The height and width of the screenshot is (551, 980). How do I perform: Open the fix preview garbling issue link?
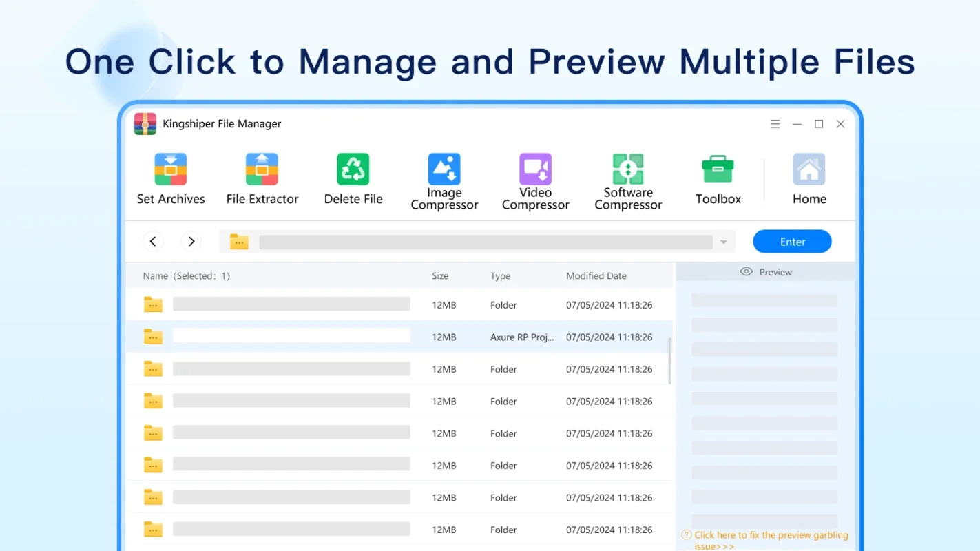point(771,540)
